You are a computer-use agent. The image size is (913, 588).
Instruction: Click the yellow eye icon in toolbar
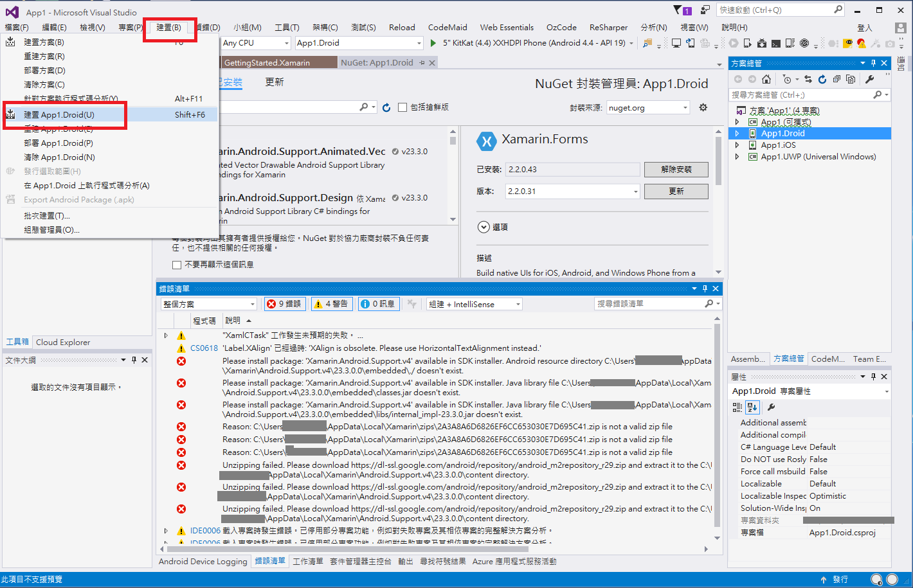848,43
